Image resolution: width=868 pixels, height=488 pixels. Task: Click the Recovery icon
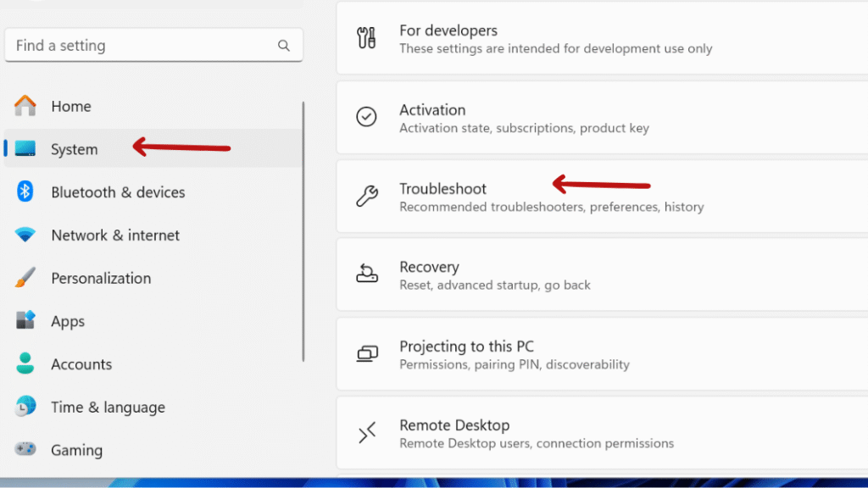click(366, 274)
